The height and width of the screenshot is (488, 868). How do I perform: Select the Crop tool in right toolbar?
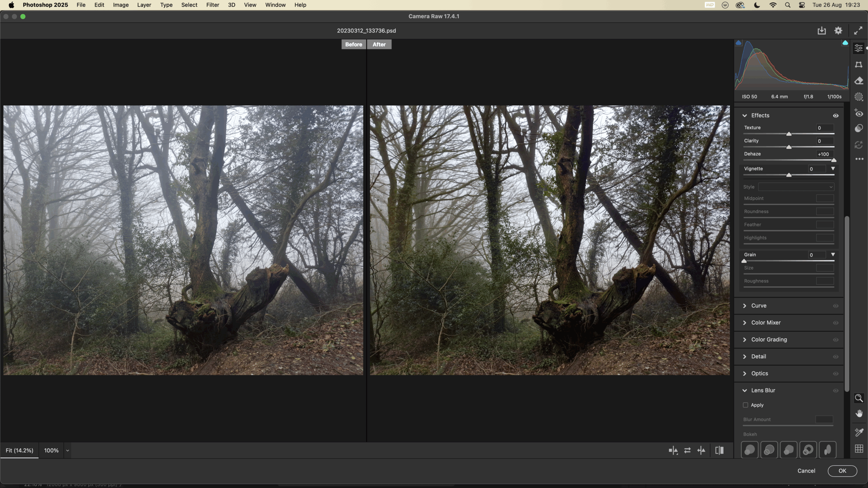pos(859,65)
